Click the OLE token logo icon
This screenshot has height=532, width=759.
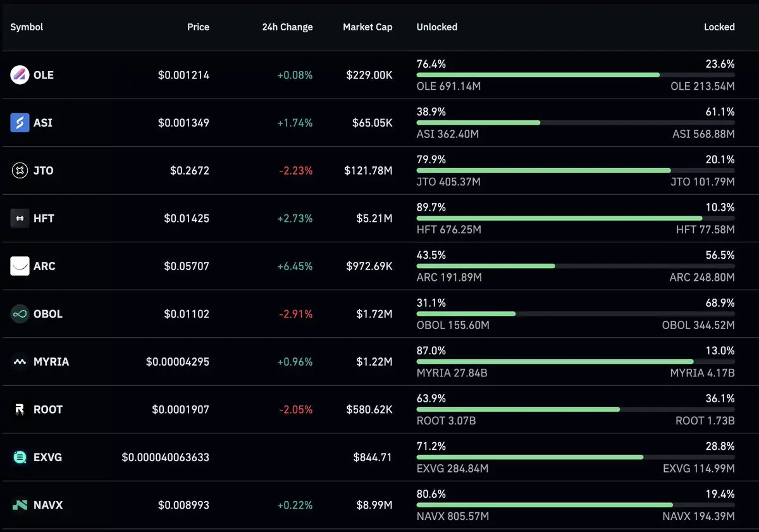coord(20,75)
